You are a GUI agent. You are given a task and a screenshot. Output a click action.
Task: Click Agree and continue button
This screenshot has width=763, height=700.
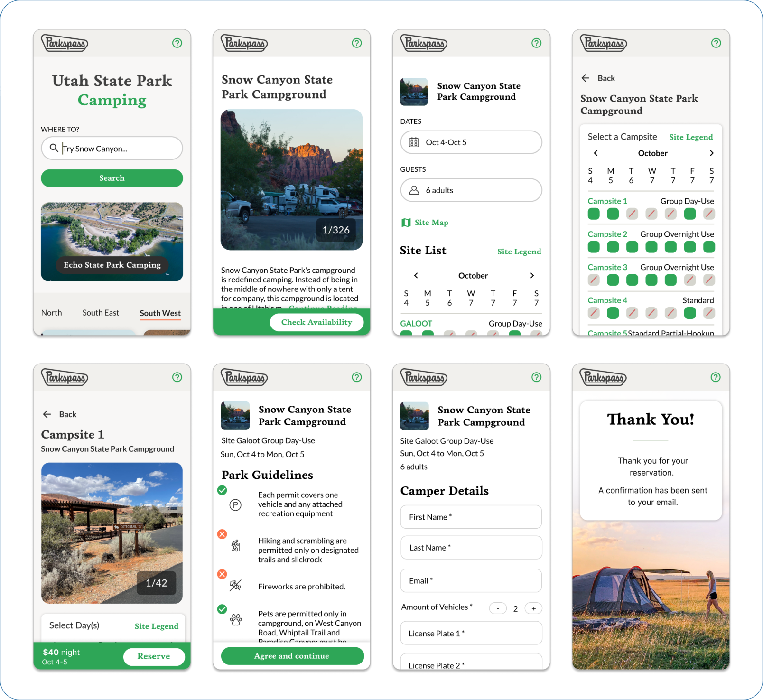[292, 656]
